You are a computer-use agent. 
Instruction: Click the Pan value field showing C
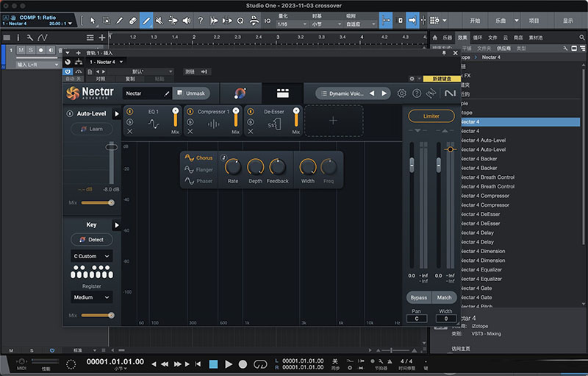point(416,319)
